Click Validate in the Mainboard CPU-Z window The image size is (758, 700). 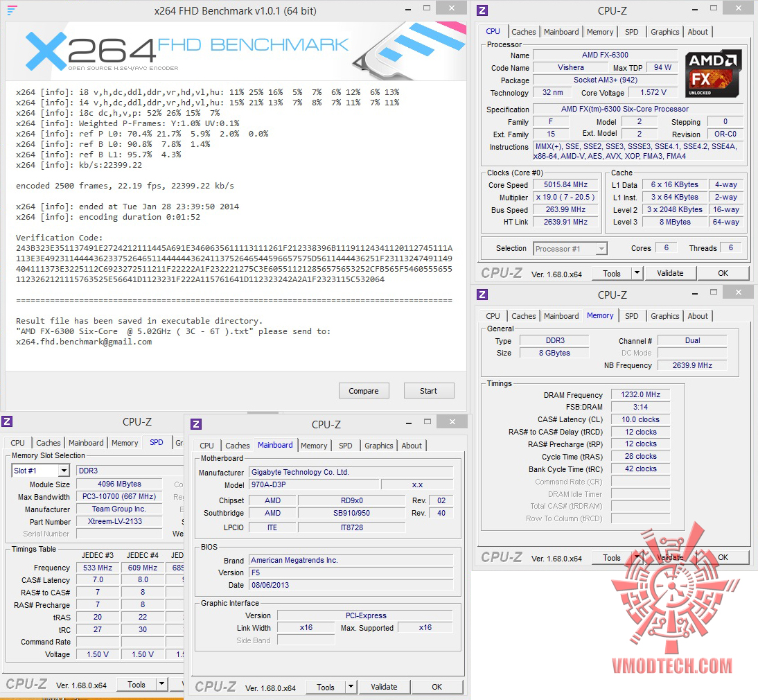pos(384,687)
